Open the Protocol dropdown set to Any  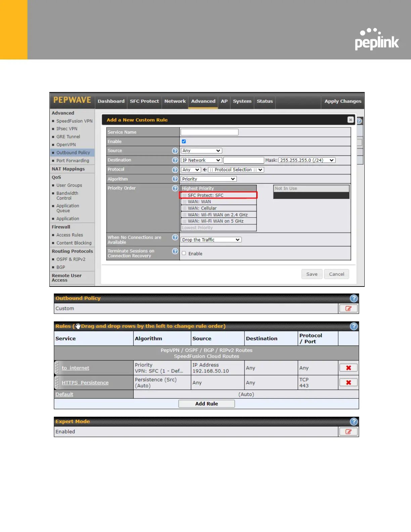191,170
